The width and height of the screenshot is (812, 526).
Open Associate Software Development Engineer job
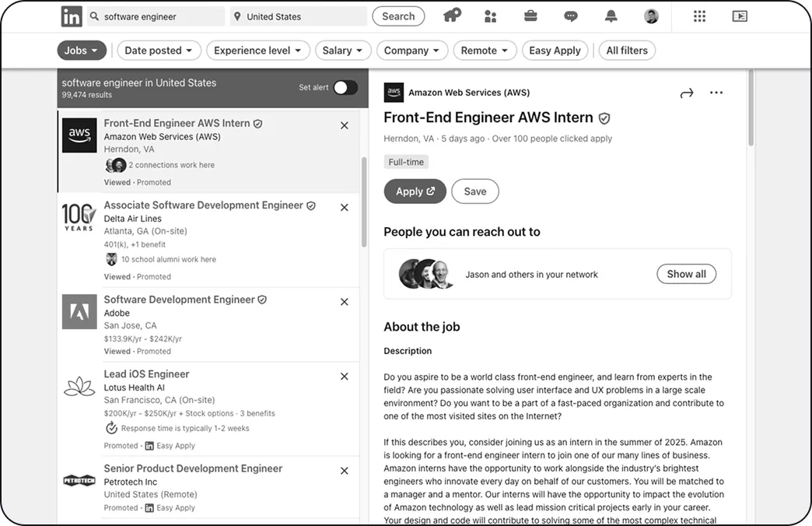(203, 205)
